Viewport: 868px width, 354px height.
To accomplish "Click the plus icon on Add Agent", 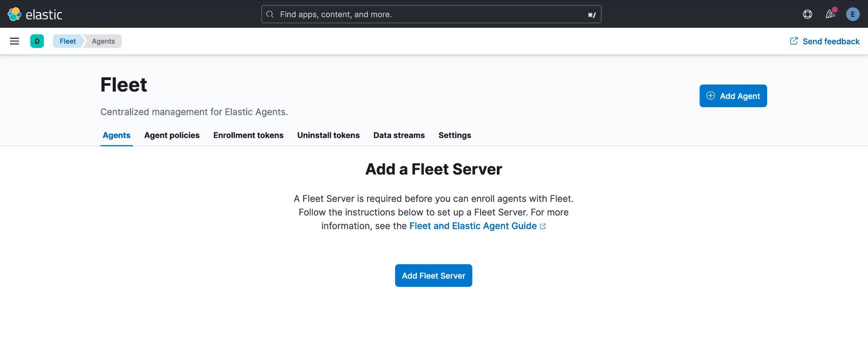I will [x=711, y=96].
